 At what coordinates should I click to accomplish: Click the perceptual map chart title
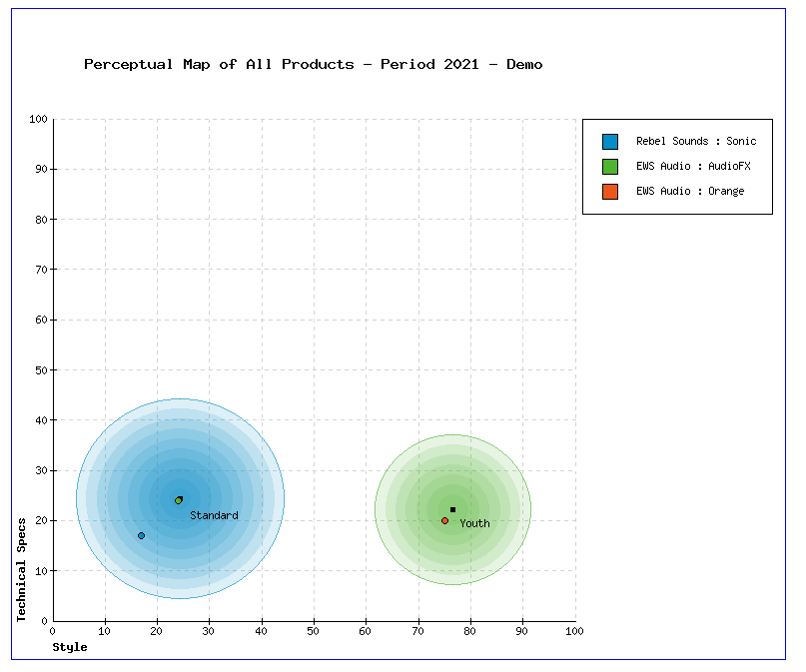(314, 65)
